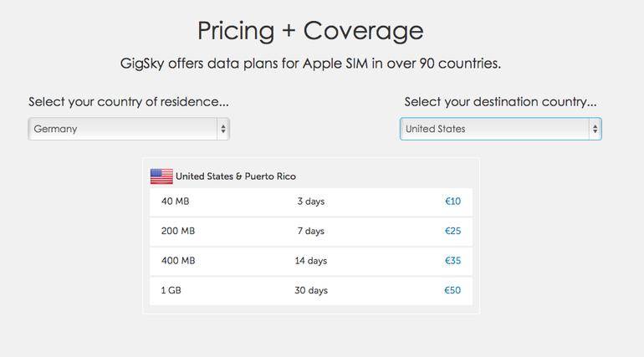The width and height of the screenshot is (644, 357).
Task: Select the €25 price link
Action: coord(452,231)
